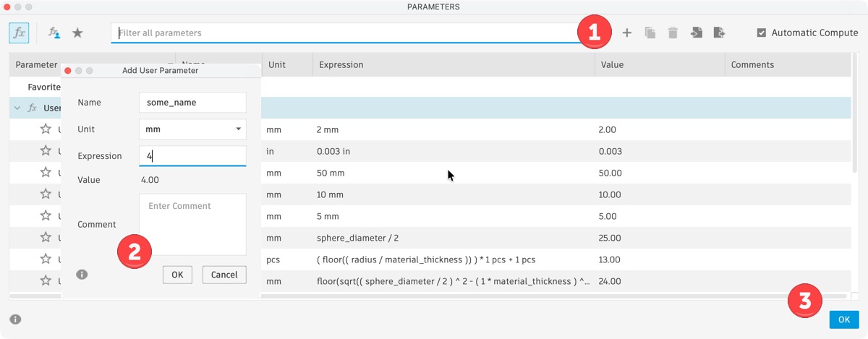Click the Name field containing some_name
Viewport: 868px width, 339px height.
click(x=192, y=103)
